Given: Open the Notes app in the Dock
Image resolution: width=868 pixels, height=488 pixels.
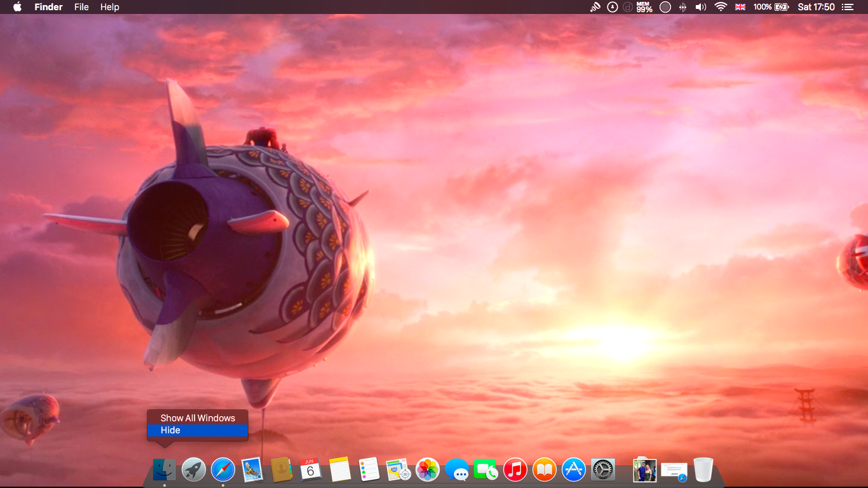Looking at the screenshot, I should point(340,470).
